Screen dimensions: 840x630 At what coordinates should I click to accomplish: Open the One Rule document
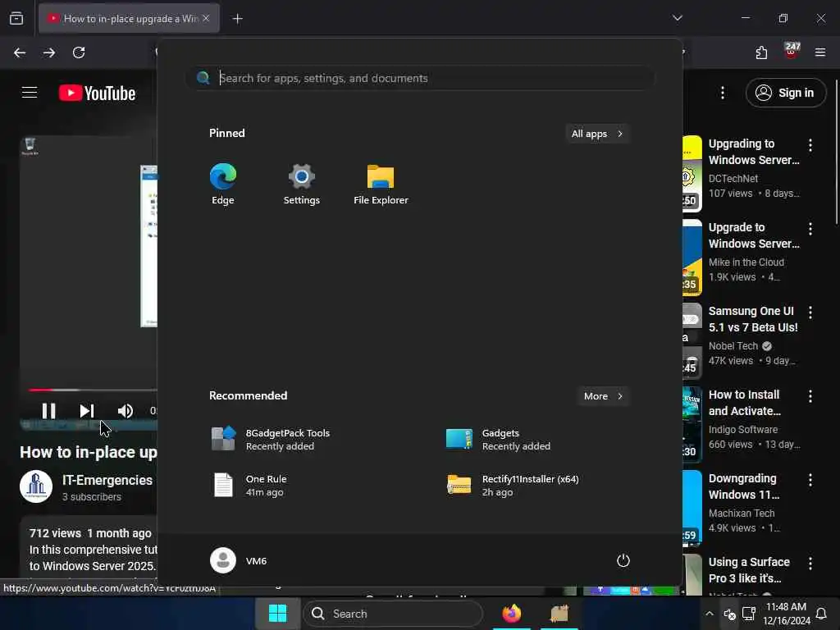pos(249,485)
